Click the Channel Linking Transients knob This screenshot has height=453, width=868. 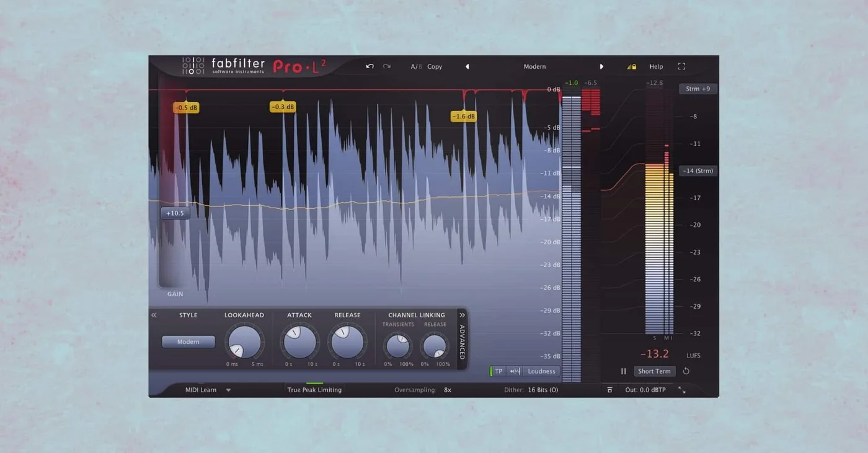[x=398, y=346]
